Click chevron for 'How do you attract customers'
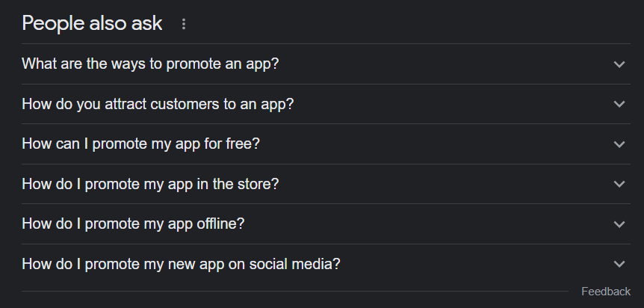This screenshot has height=308, width=644. coord(619,104)
